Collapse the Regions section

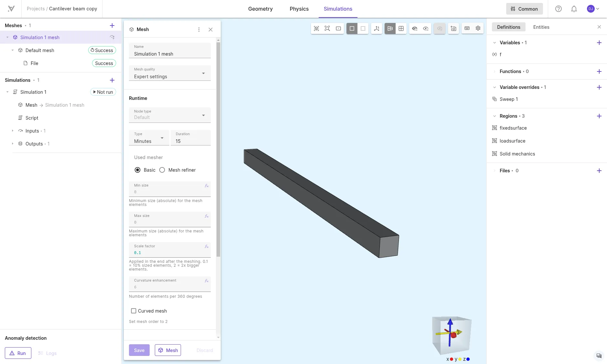tap(494, 116)
